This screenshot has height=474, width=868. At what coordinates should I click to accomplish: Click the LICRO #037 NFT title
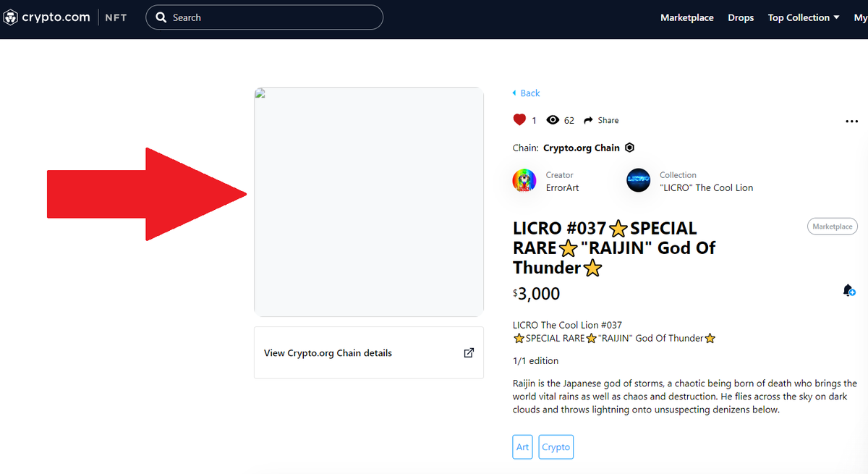pyautogui.click(x=614, y=248)
